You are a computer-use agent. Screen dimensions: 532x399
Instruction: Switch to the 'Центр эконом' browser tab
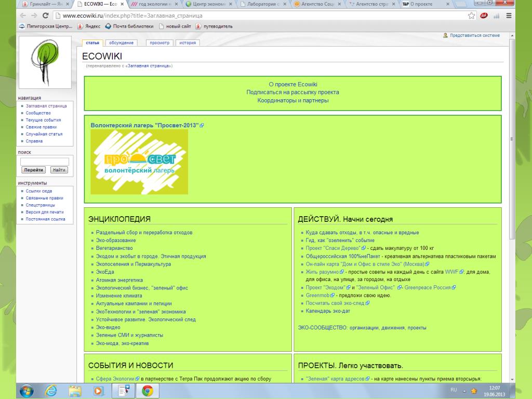pyautogui.click(x=209, y=4)
